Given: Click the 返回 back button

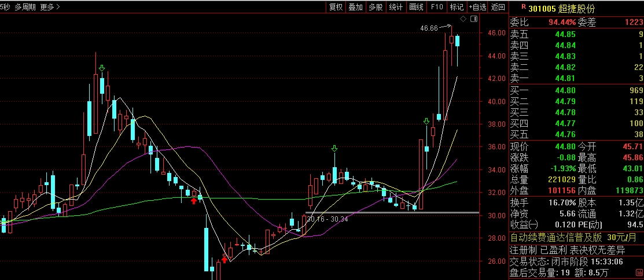Looking at the screenshot, I should tap(498, 7).
